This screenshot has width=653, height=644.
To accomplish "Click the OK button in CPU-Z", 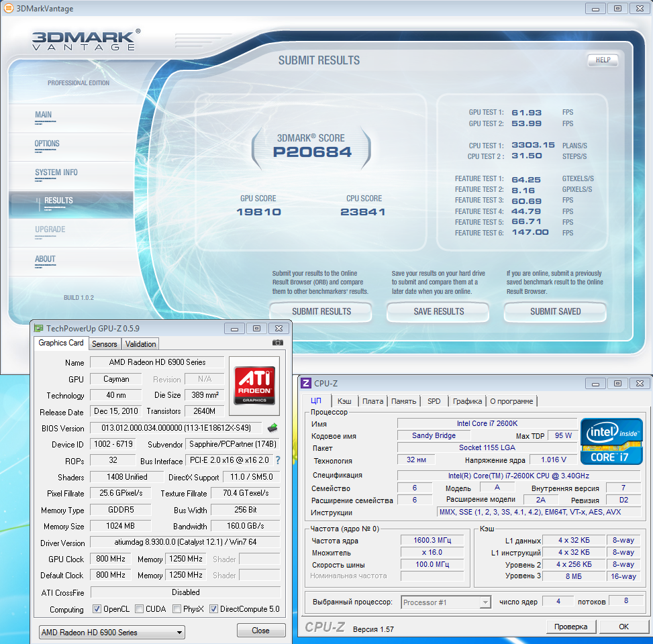I will click(x=623, y=627).
